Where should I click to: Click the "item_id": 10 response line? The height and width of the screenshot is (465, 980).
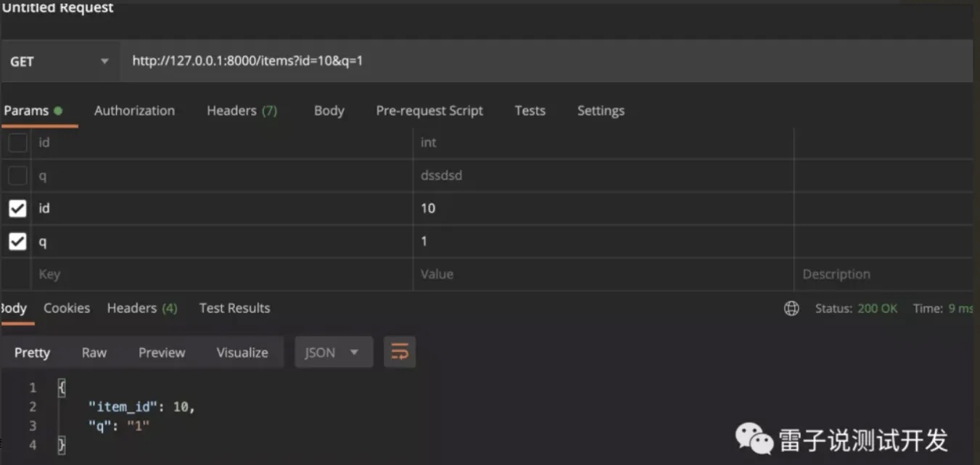pos(141,407)
